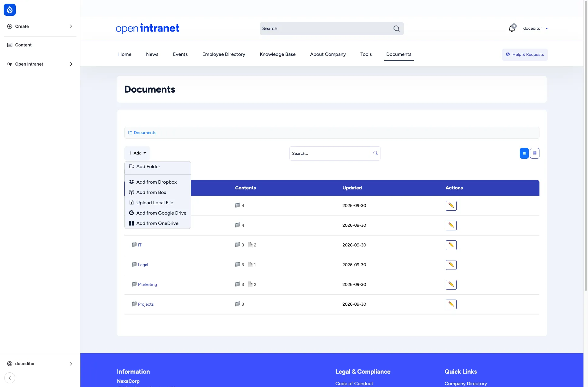Choose Add from Box option
The width and height of the screenshot is (588, 387).
(157, 192)
